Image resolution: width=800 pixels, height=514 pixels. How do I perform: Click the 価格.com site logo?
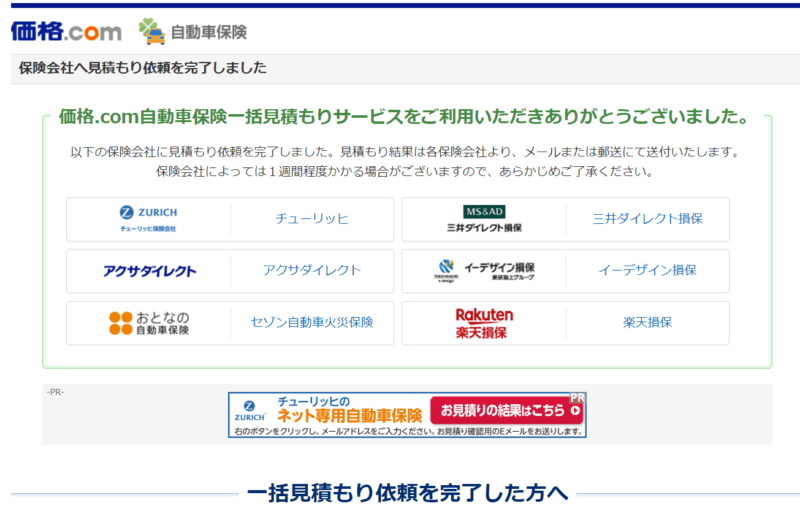(x=66, y=31)
